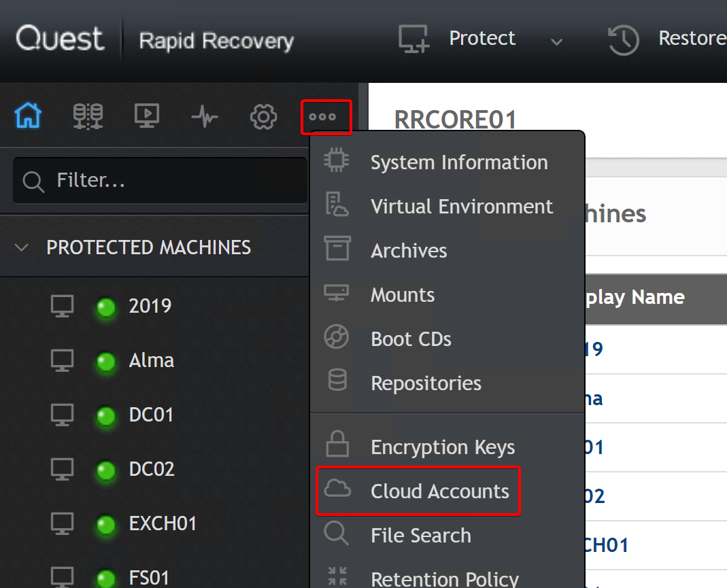
Task: Open the events activity pulse icon
Action: 205,117
